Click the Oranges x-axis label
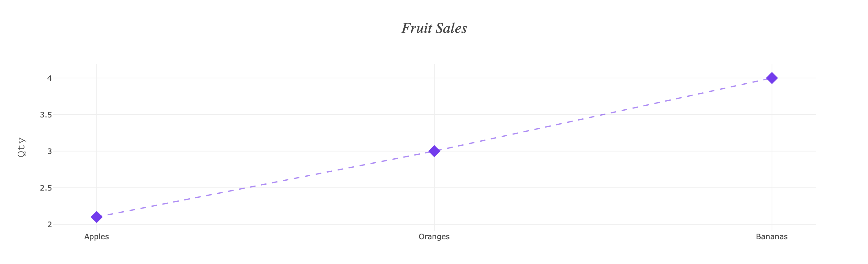The image size is (868, 264). point(434,237)
